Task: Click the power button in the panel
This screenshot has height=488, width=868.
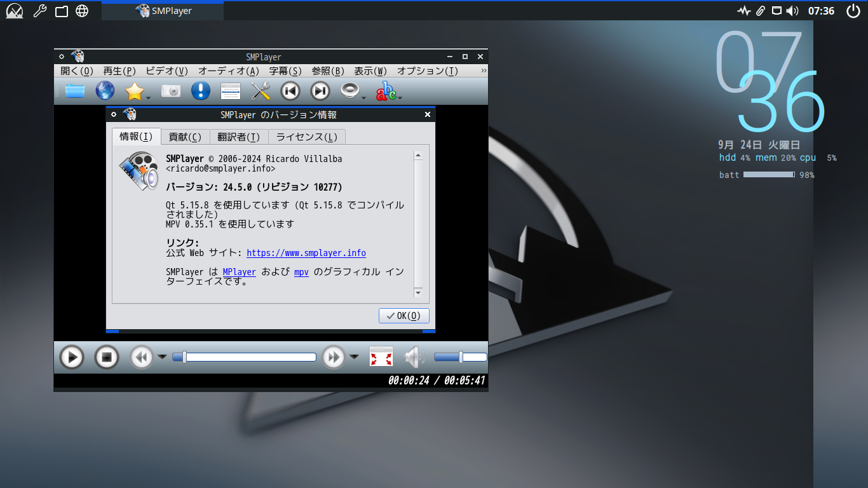Action: (x=853, y=11)
